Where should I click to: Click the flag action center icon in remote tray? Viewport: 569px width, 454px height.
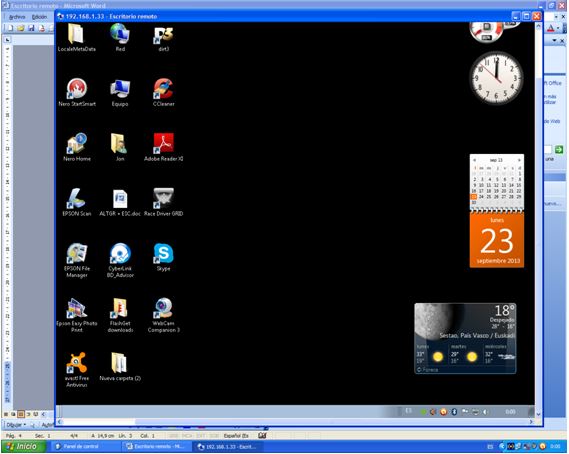[465, 412]
